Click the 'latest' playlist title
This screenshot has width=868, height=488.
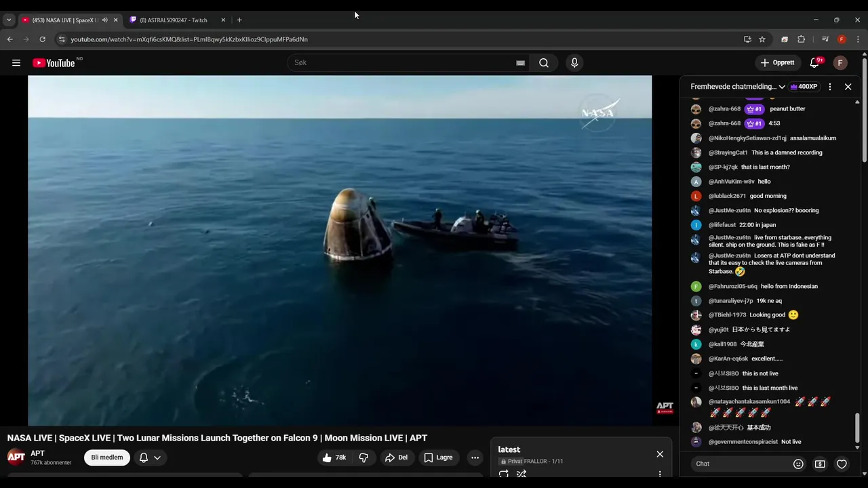click(509, 450)
